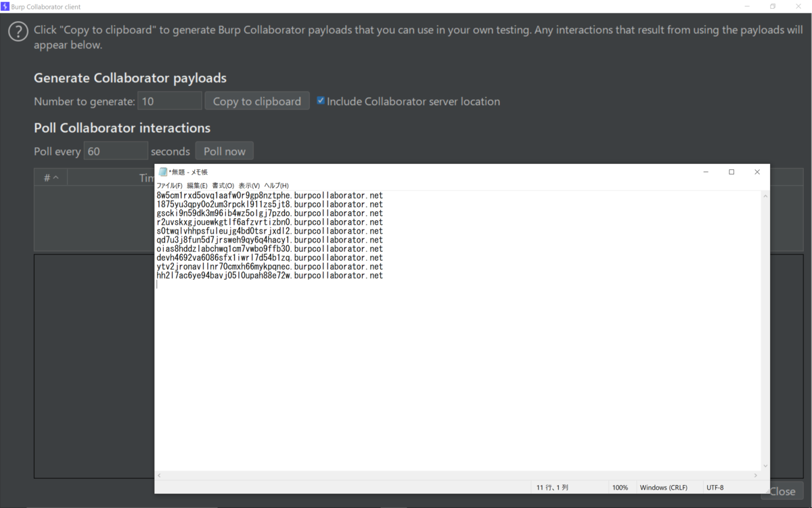This screenshot has height=508, width=812.
Task: Open Notepad 書式(O) menu
Action: click(x=223, y=186)
